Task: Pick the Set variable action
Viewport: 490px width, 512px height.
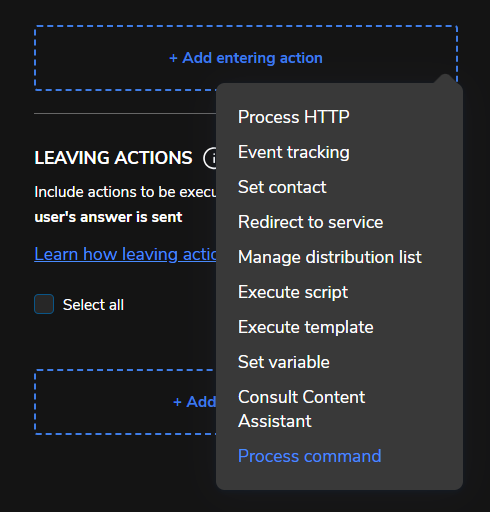Action: (284, 362)
